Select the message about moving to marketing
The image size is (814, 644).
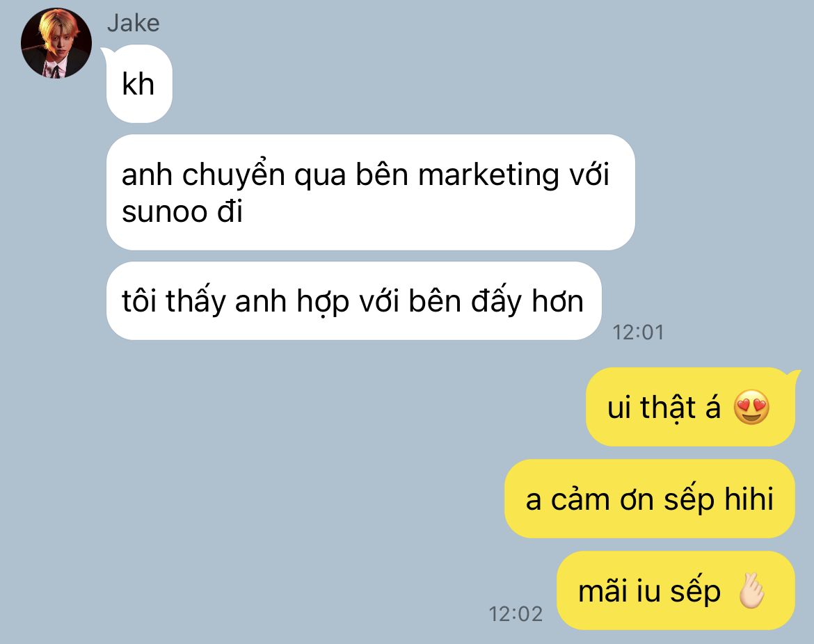pos(371,193)
